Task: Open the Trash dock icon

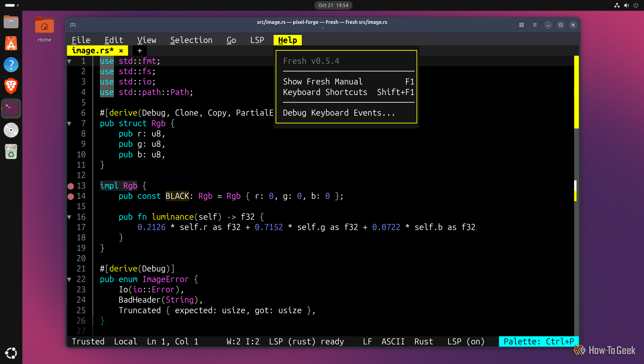Action: [11, 151]
